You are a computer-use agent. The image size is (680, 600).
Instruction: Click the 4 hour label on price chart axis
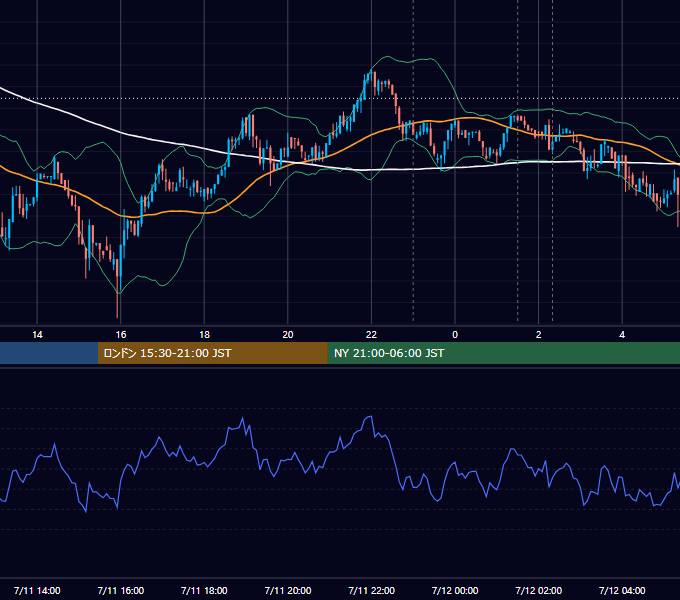[x=622, y=335]
